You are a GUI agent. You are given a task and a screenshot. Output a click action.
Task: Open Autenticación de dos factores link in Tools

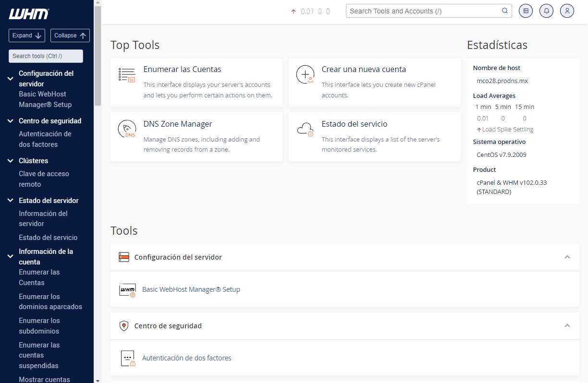[x=187, y=359]
